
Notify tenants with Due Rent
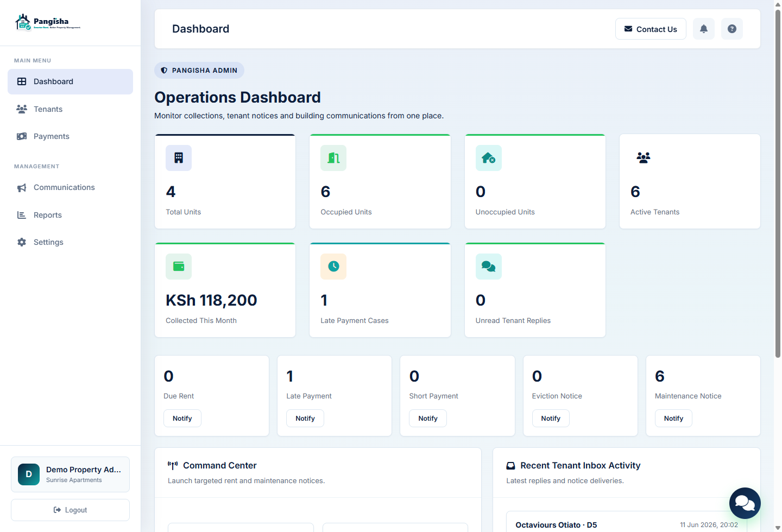click(182, 419)
